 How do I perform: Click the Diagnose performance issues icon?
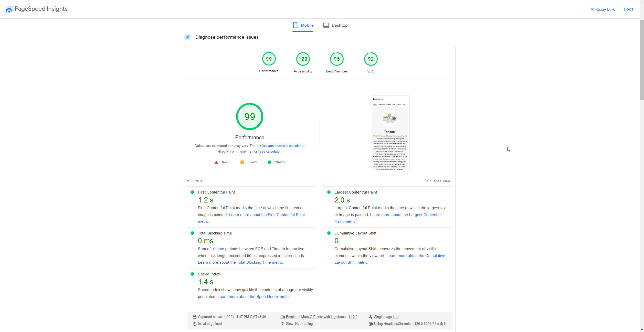[x=188, y=37]
